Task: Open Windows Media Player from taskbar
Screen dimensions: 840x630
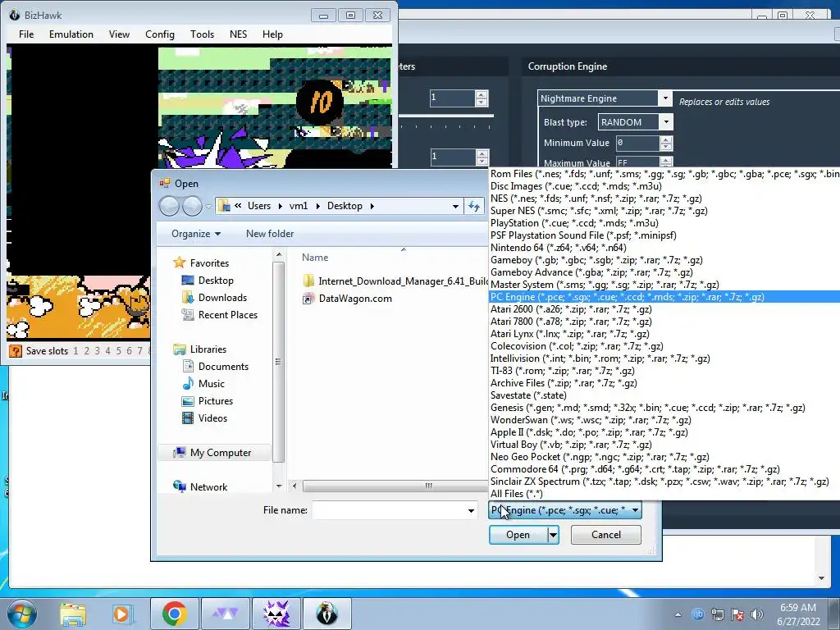Action: pos(121,614)
